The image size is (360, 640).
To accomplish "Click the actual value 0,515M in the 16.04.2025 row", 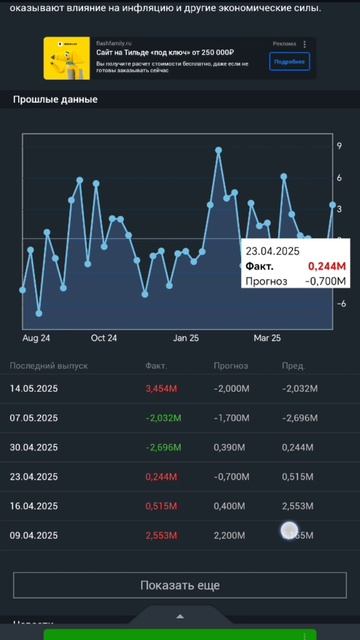I will click(x=162, y=506).
